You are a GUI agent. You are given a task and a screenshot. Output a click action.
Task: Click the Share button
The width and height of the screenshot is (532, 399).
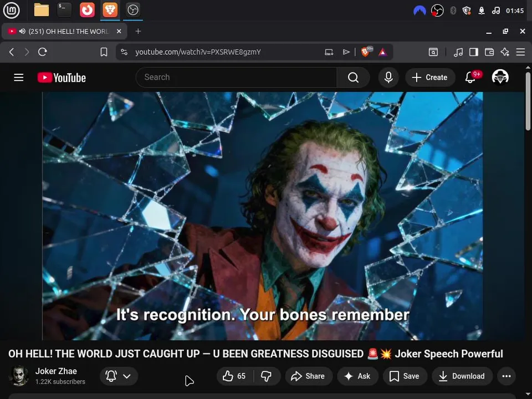click(309, 376)
